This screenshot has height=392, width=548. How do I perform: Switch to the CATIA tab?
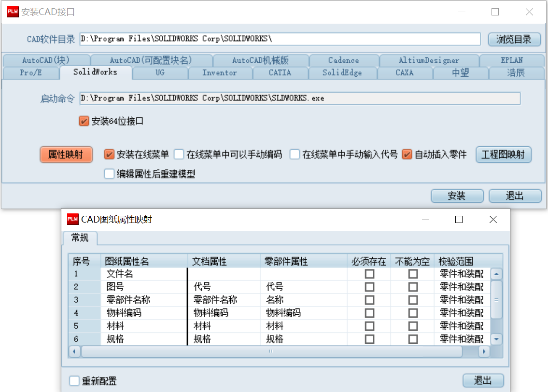(x=280, y=73)
